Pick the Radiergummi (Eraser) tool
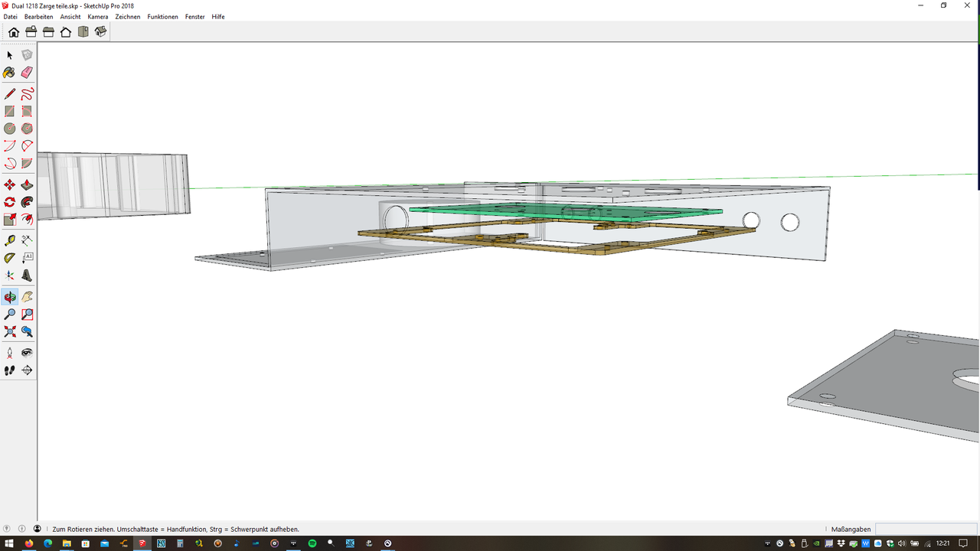This screenshot has height=551, width=980. point(27,72)
